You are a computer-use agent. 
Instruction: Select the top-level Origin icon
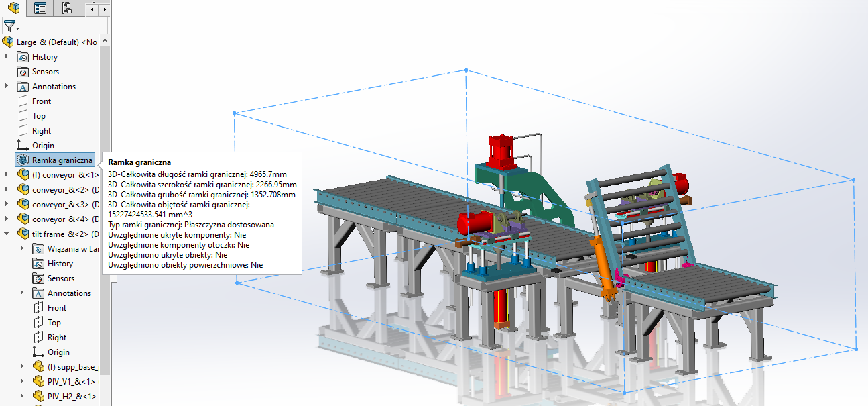tap(23, 145)
